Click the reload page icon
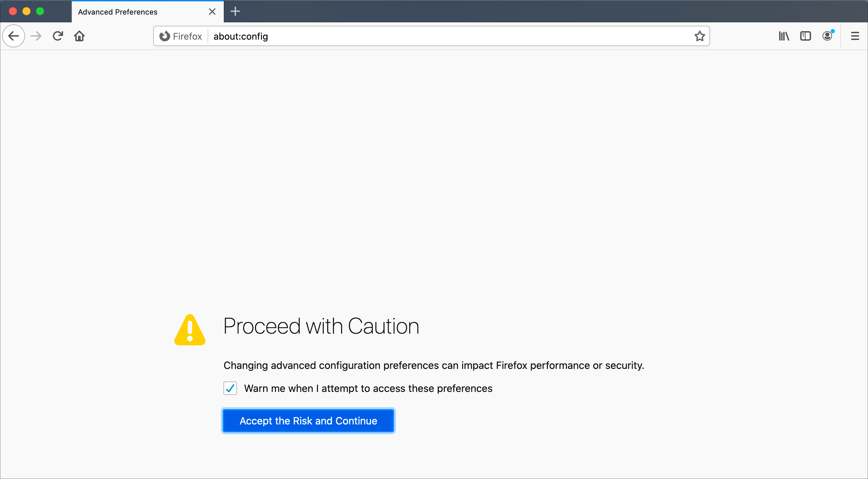Viewport: 868px width, 479px height. coord(57,36)
